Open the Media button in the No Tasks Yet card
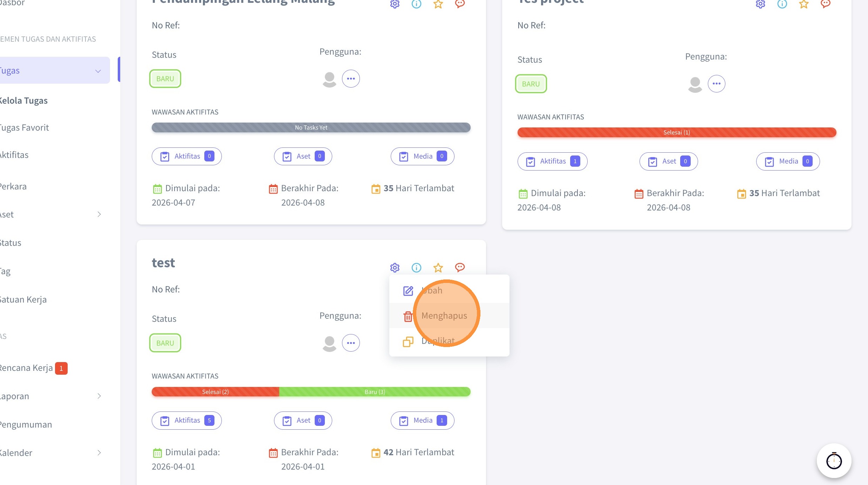868x485 pixels. click(423, 156)
